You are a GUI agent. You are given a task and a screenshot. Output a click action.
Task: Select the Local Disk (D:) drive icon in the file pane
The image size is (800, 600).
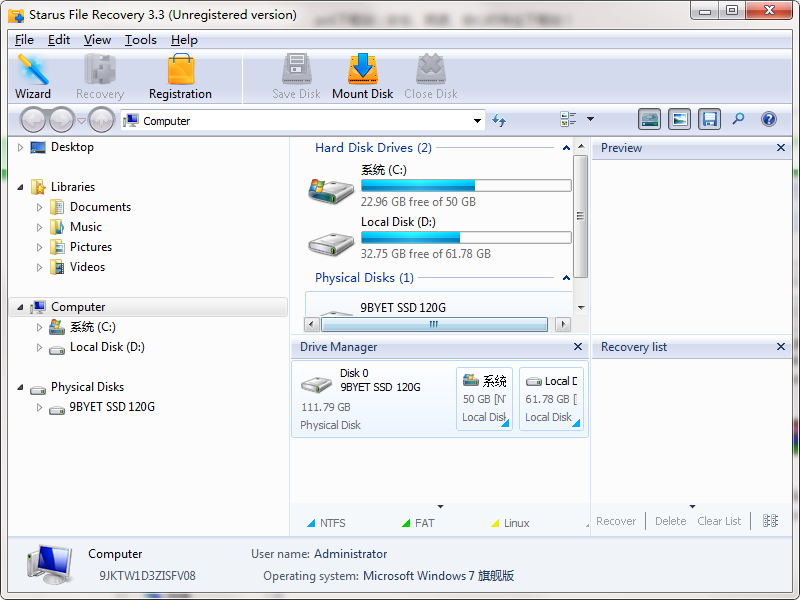pyautogui.click(x=331, y=244)
